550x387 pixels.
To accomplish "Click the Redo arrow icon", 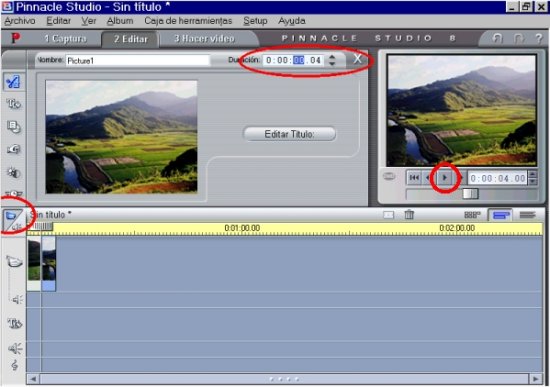I will tap(518, 38).
